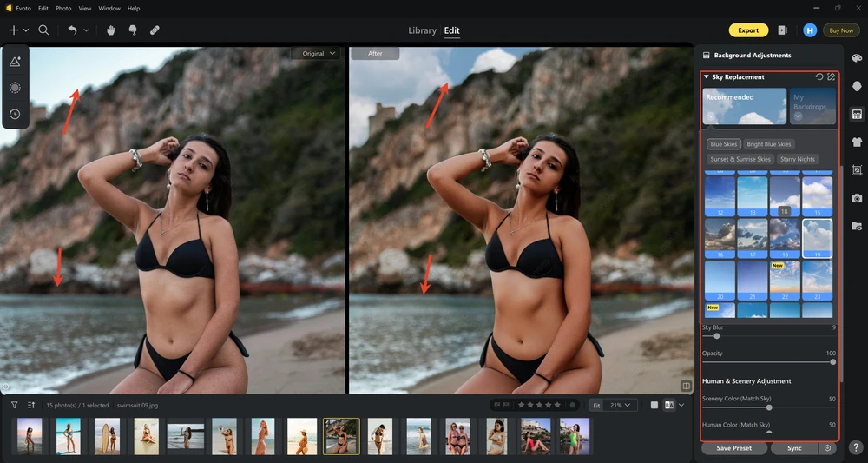Viewport: 868px width, 463px height.
Task: Expand the My Backdrops chevron
Action: (x=798, y=116)
